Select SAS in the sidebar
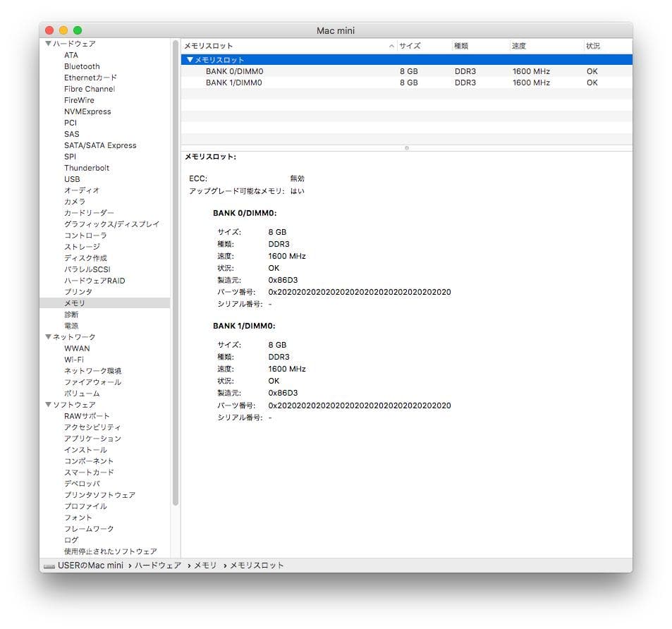This screenshot has height=629, width=672. click(71, 134)
